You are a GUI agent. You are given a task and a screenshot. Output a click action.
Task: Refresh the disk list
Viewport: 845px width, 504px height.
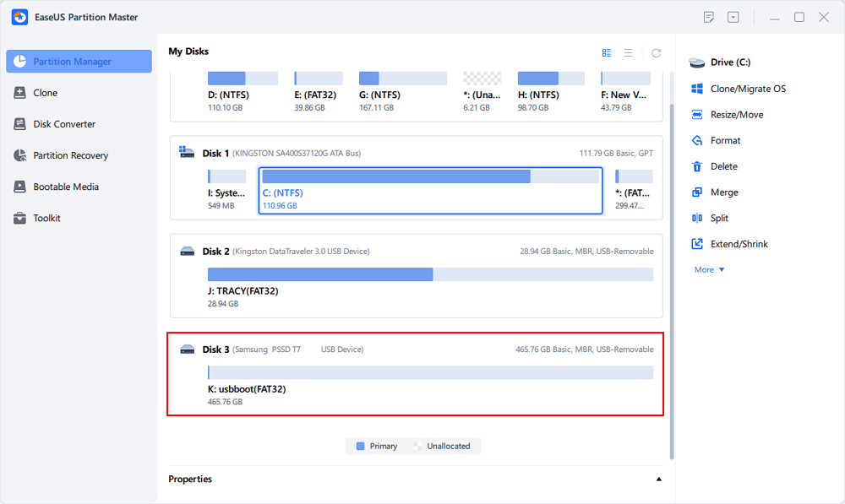(656, 53)
